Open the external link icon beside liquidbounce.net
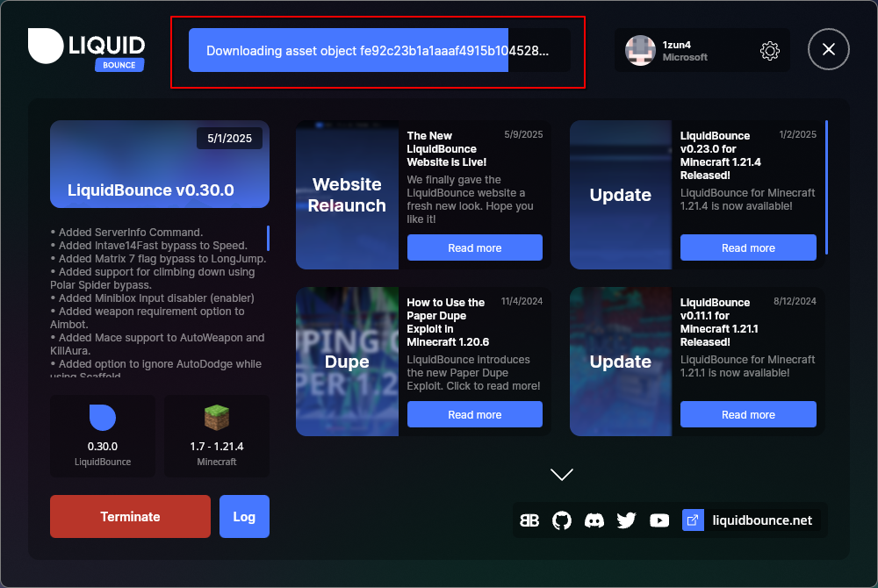The image size is (878, 588). (693, 520)
